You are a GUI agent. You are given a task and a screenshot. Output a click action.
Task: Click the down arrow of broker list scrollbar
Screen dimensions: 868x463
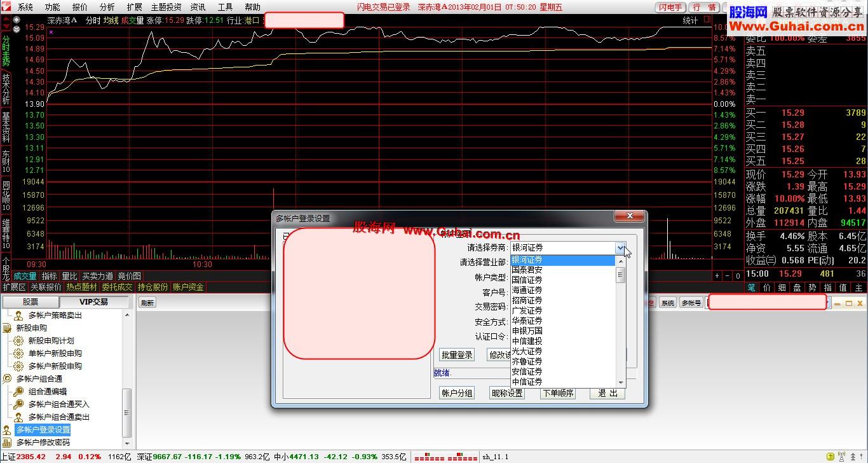(x=621, y=382)
